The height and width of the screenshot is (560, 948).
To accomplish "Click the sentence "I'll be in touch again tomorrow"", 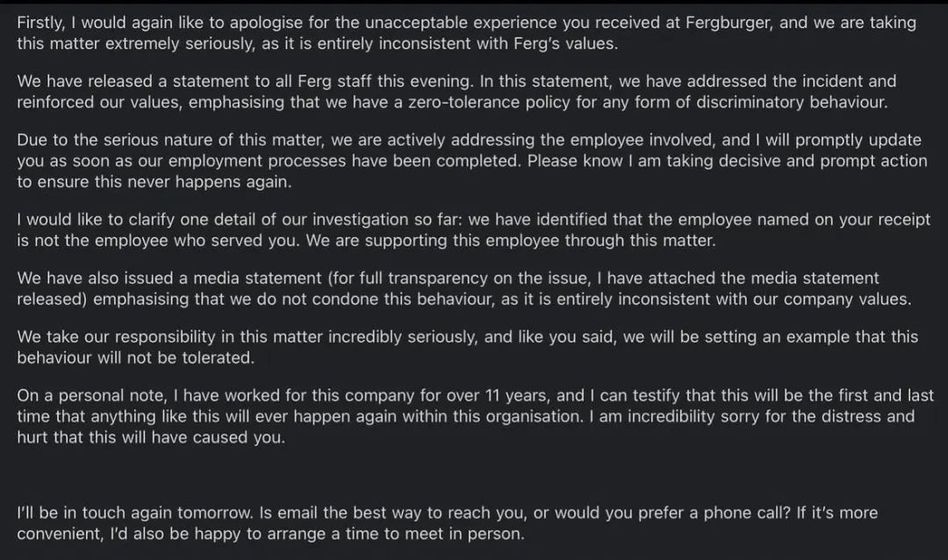I will [x=133, y=513].
